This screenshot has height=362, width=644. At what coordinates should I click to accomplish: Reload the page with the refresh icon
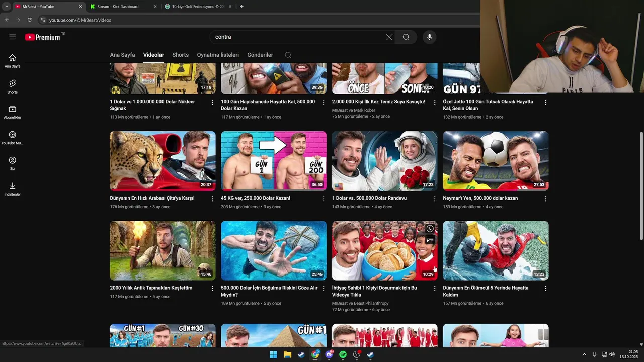click(x=29, y=20)
